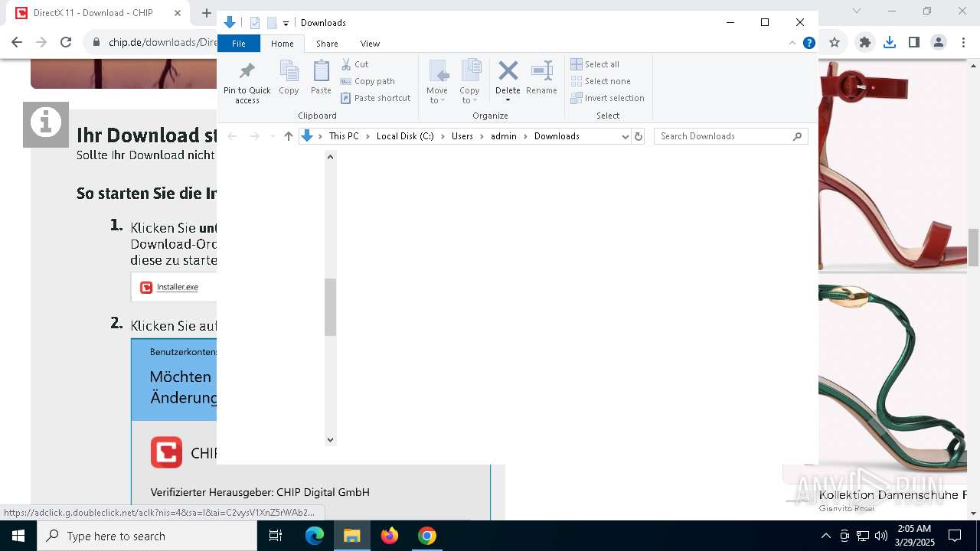
Task: Click the Delete red X icon
Action: point(508,71)
